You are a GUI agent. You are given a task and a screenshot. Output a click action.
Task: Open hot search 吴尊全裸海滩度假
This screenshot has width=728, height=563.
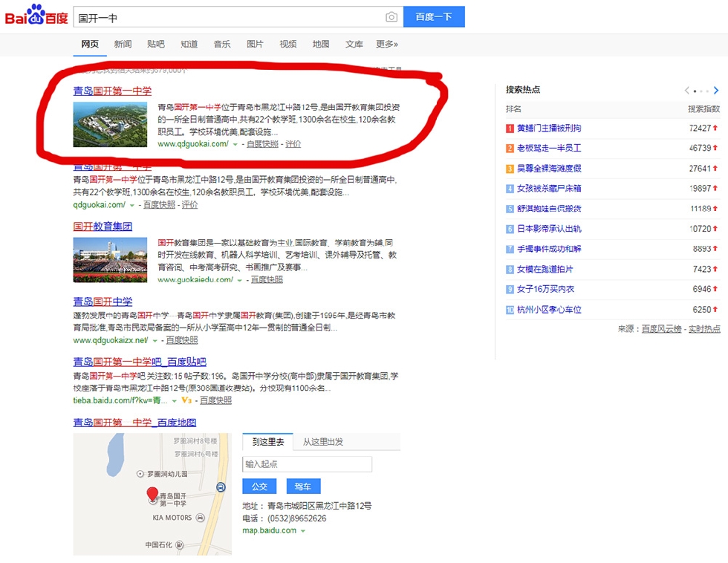pos(549,169)
